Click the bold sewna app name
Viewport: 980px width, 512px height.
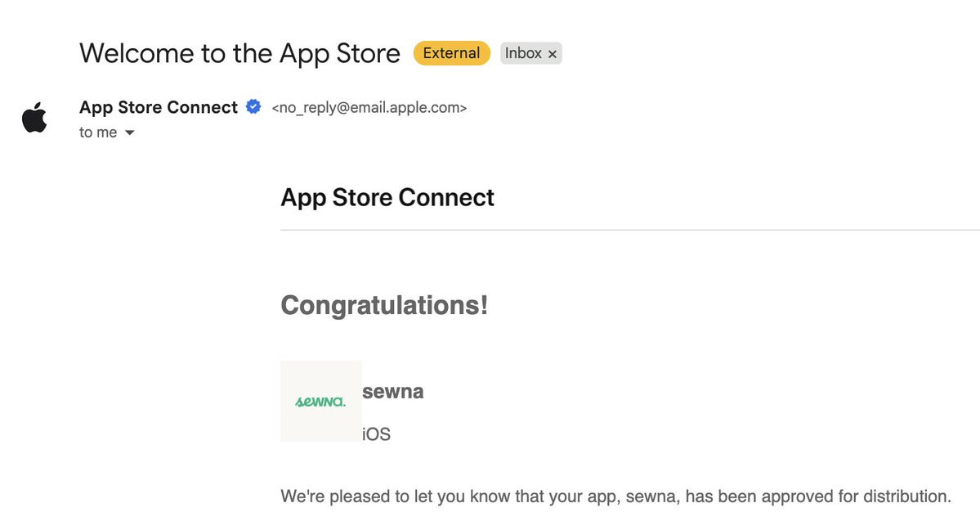click(x=393, y=392)
